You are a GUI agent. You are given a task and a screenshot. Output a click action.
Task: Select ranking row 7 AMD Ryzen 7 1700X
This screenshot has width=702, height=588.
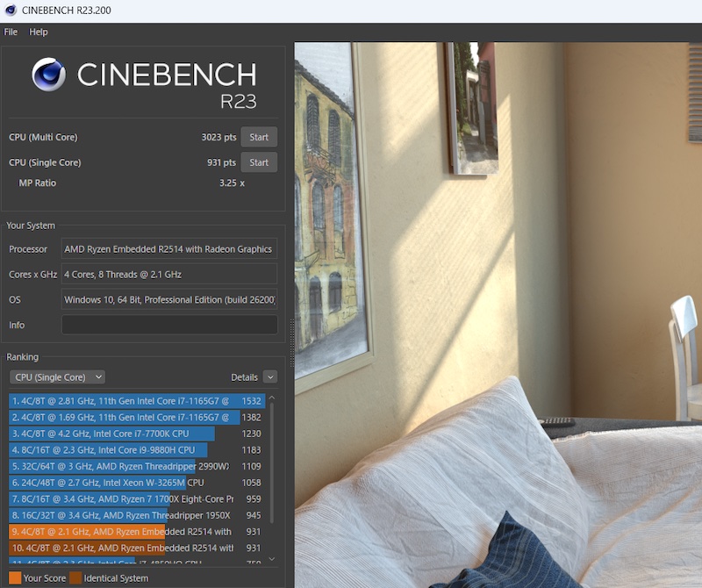point(136,498)
